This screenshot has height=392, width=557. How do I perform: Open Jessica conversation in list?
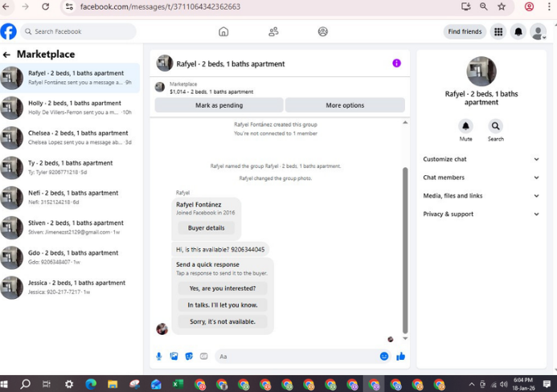(x=70, y=288)
